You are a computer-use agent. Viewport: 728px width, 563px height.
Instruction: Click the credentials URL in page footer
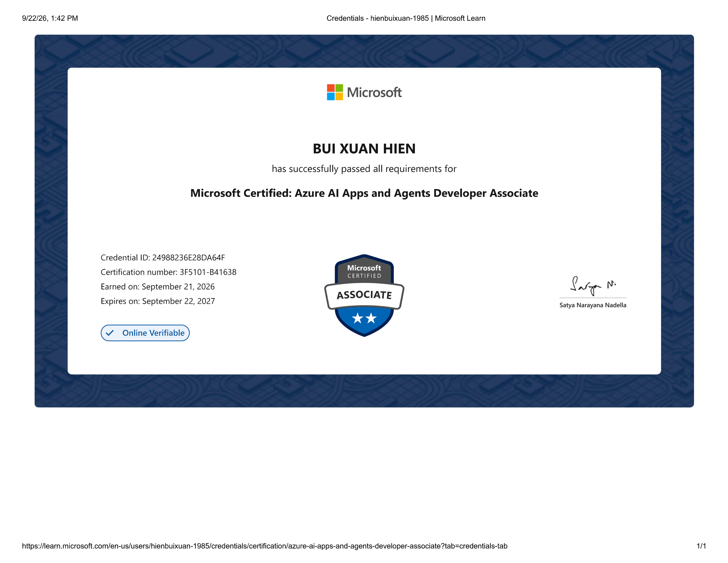click(265, 546)
